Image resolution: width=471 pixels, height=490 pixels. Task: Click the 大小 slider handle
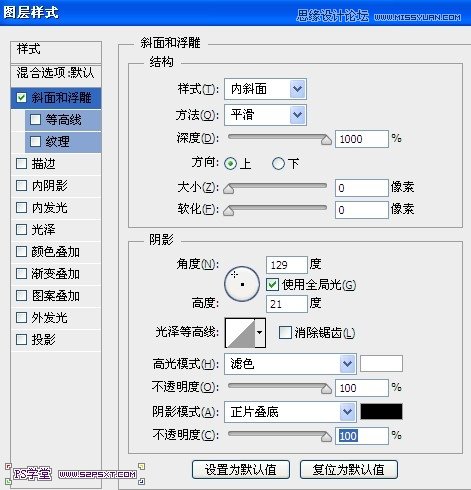pos(229,189)
